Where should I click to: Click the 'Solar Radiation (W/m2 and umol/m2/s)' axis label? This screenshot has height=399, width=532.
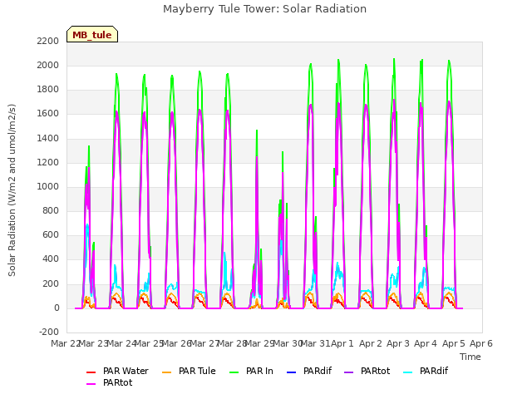(x=12, y=190)
